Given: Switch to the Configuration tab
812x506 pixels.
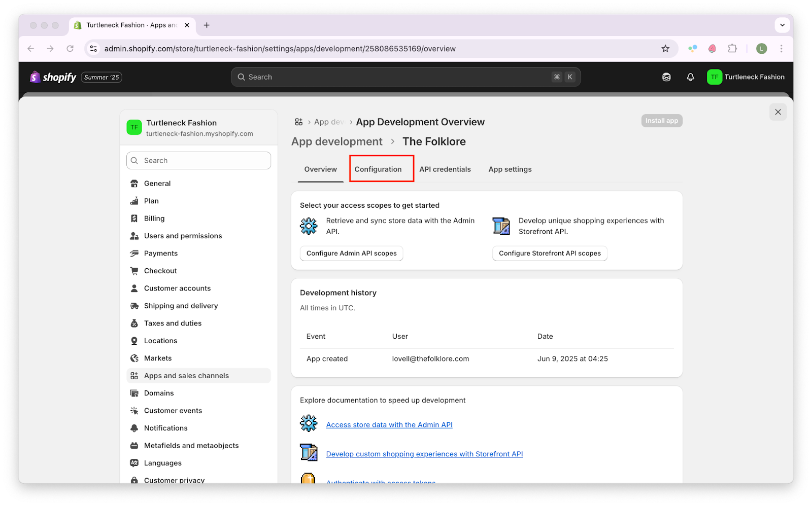Looking at the screenshot, I should [x=378, y=169].
